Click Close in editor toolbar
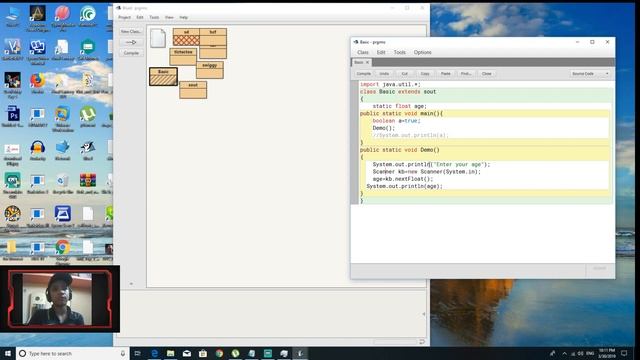This screenshot has height=360, width=640. click(487, 74)
